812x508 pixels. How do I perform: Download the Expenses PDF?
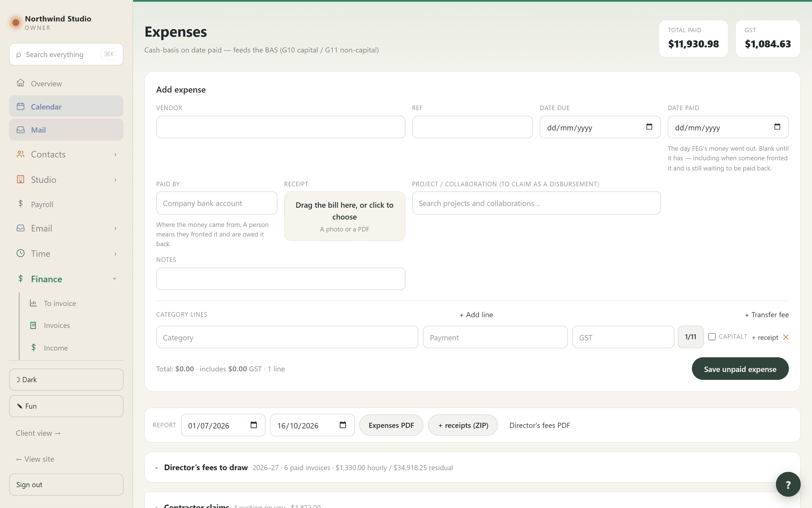tap(391, 425)
